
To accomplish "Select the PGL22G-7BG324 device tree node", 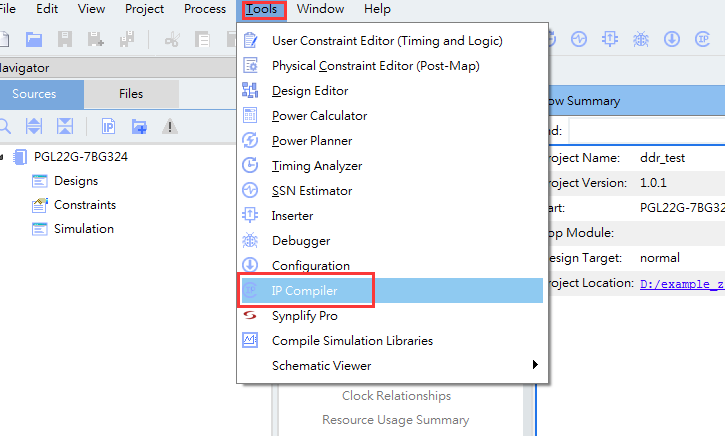I will coord(81,157).
